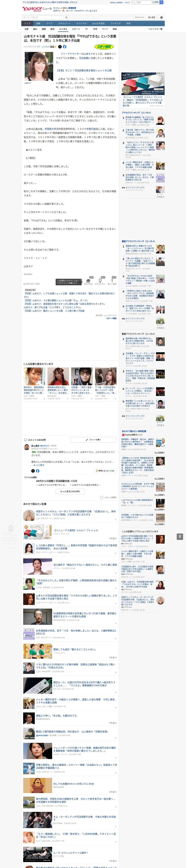This screenshot has height=868, width=186.
Task: Select 国内 category
Action: (35, 29)
